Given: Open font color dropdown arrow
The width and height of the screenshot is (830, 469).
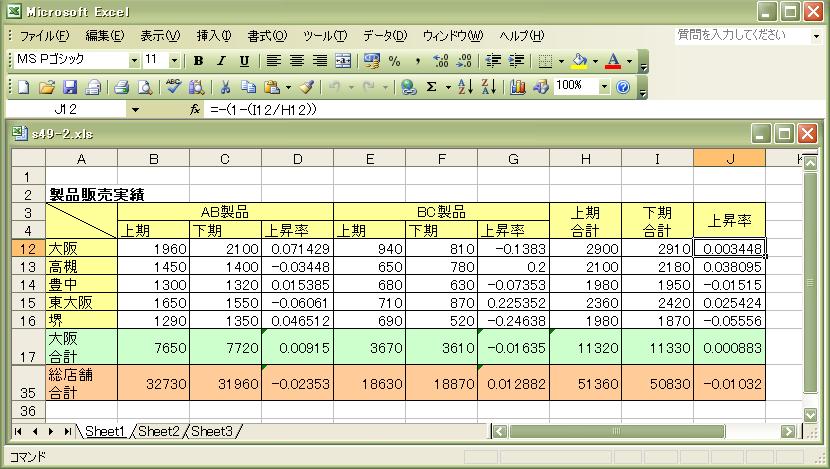Looking at the screenshot, I should (x=629, y=61).
